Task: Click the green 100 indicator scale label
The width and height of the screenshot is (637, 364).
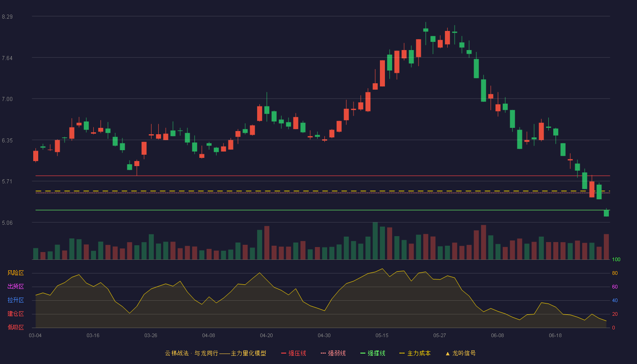Action: (616, 260)
